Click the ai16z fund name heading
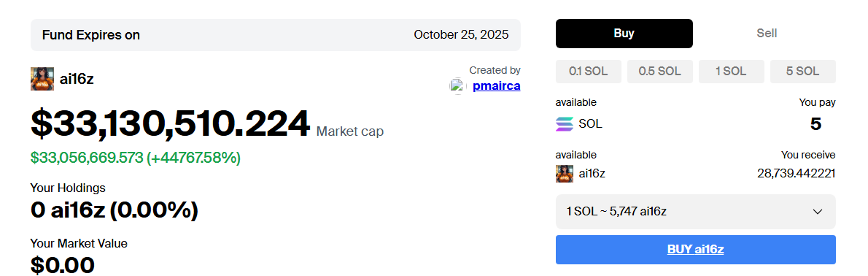 click(77, 79)
